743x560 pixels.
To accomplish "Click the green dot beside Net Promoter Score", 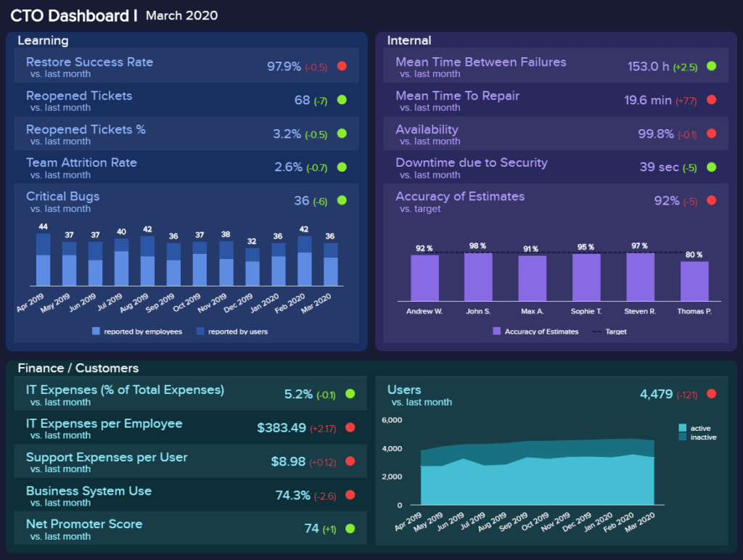I will tap(352, 529).
